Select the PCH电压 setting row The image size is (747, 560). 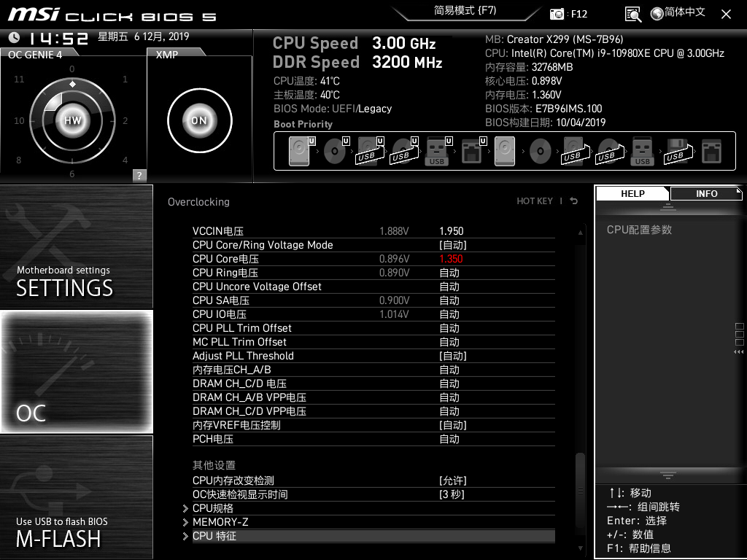pos(373,438)
